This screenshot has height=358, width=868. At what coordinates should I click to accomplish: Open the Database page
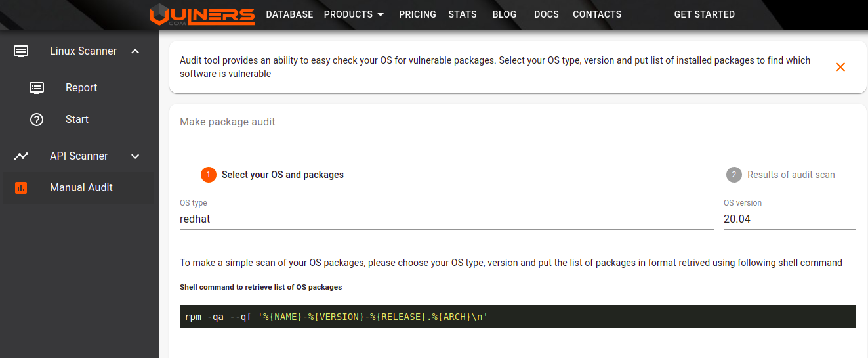point(289,14)
